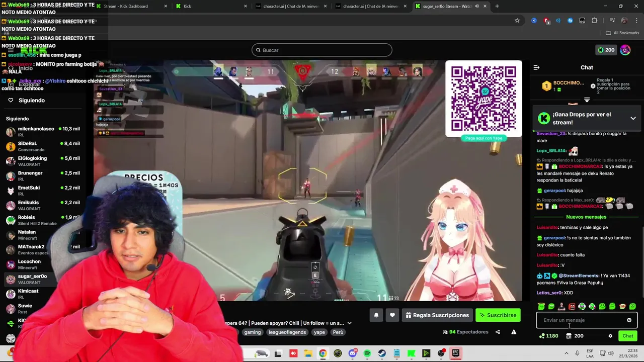Open OBS Studio from the taskbar
The image size is (644, 362).
pos(441,353)
